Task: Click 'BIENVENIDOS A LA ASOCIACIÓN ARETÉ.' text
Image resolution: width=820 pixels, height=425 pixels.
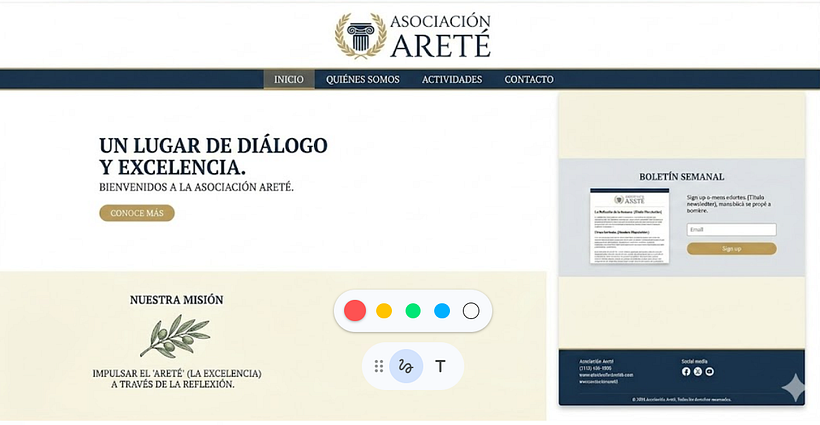Action: click(x=197, y=187)
